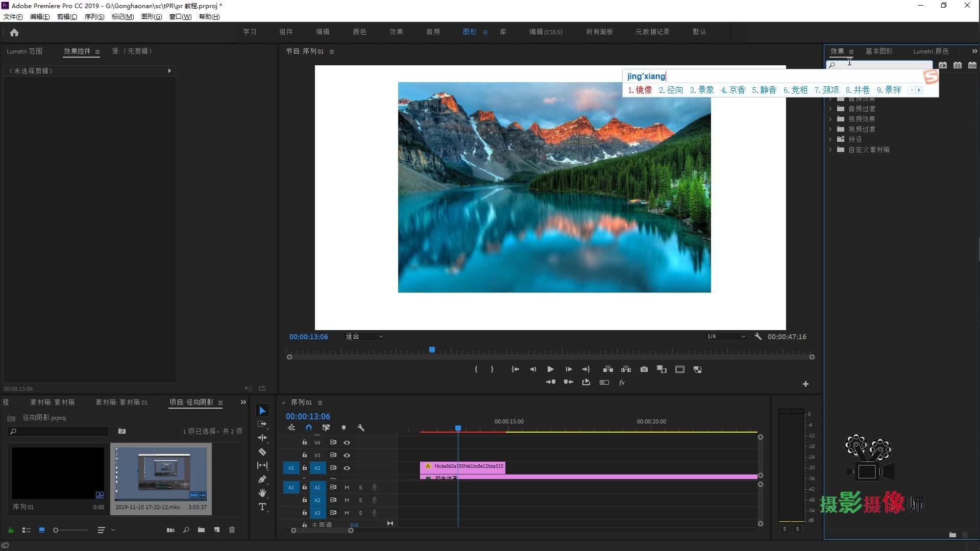Select the Razor tool
980x551 pixels.
coord(262,452)
